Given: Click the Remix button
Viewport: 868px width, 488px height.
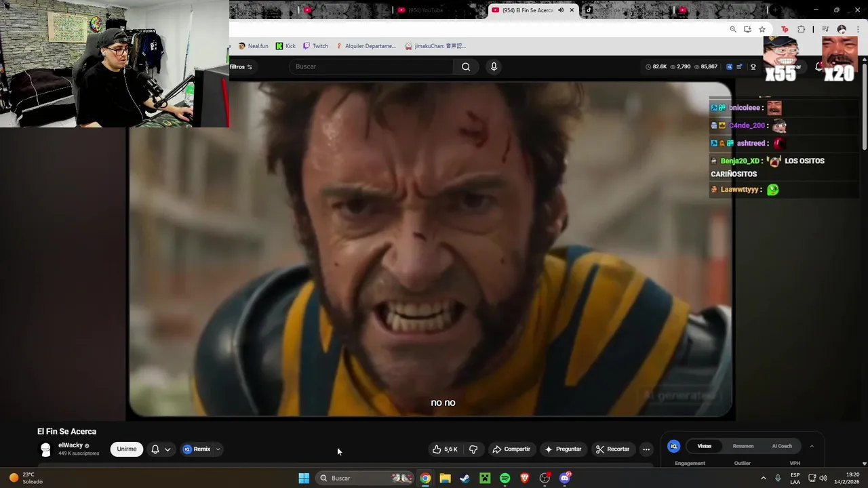Looking at the screenshot, I should [x=197, y=449].
